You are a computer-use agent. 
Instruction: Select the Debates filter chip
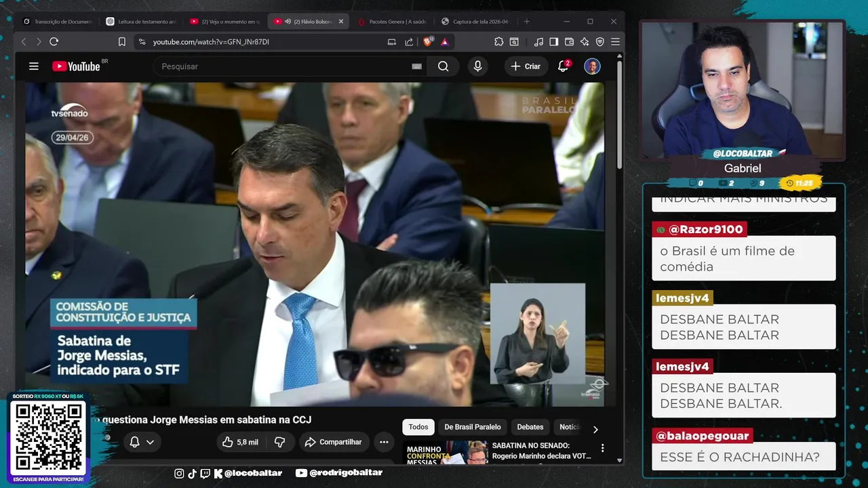[x=530, y=427]
